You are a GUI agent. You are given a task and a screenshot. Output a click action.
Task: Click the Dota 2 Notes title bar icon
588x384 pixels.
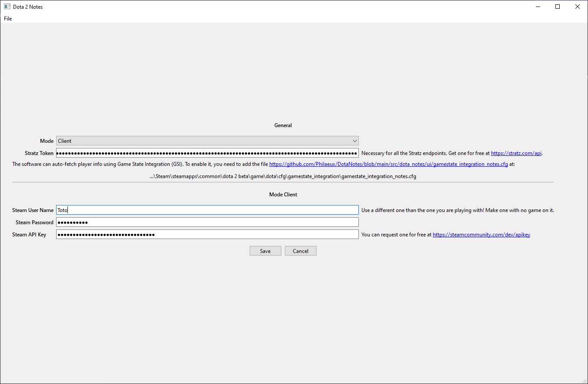pos(7,7)
